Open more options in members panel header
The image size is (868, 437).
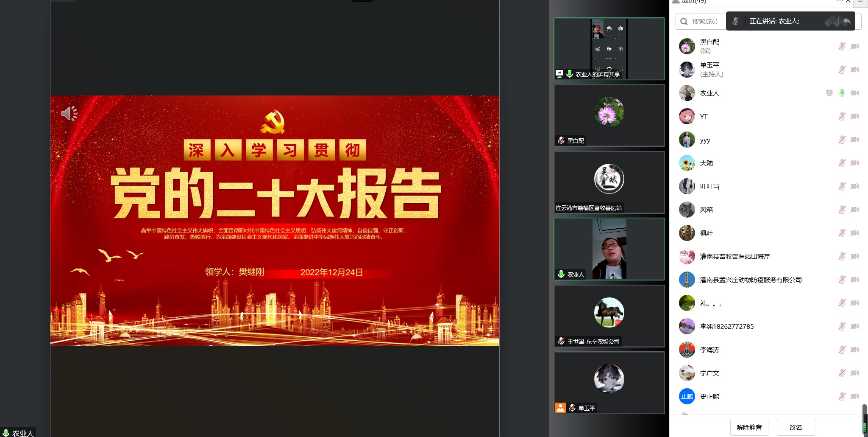tap(839, 1)
